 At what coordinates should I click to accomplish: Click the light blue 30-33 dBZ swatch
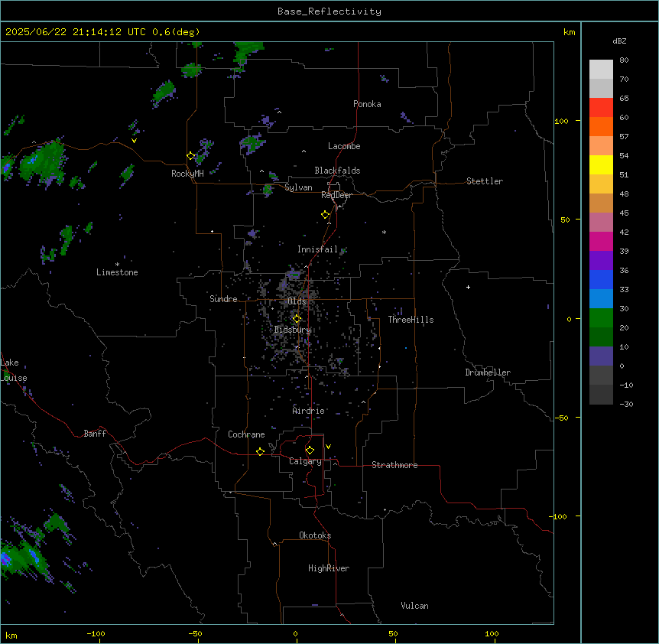[x=601, y=299]
